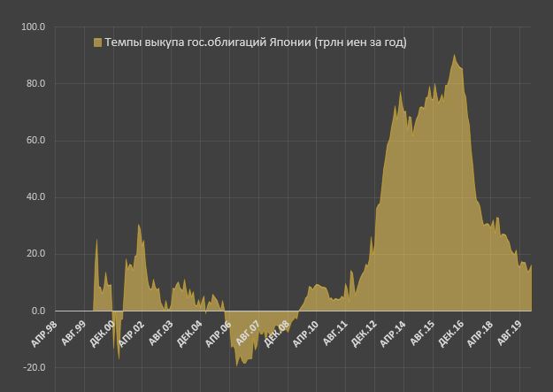
Task: Click the ДЕК.04 x-axis label
Action: click(x=188, y=332)
